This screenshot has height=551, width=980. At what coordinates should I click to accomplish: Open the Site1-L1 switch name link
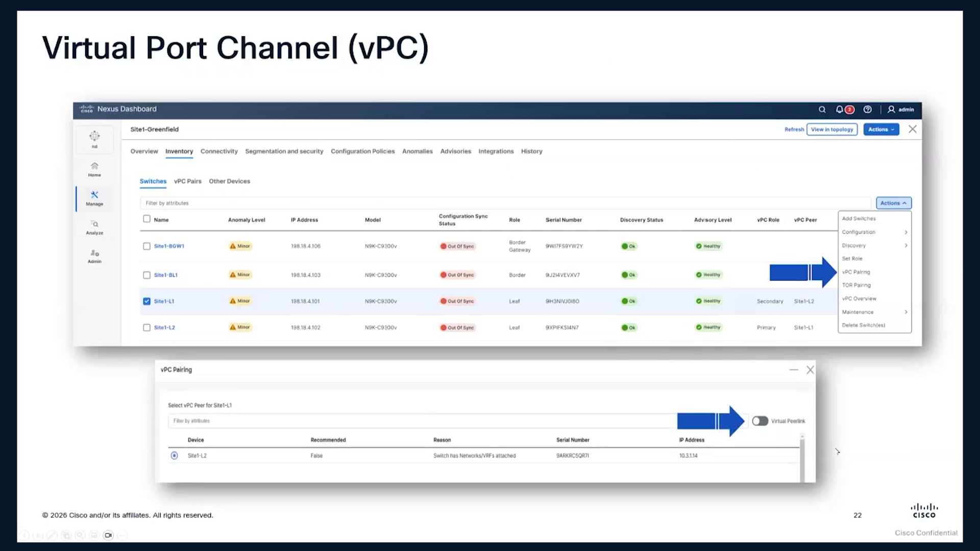[x=164, y=301]
